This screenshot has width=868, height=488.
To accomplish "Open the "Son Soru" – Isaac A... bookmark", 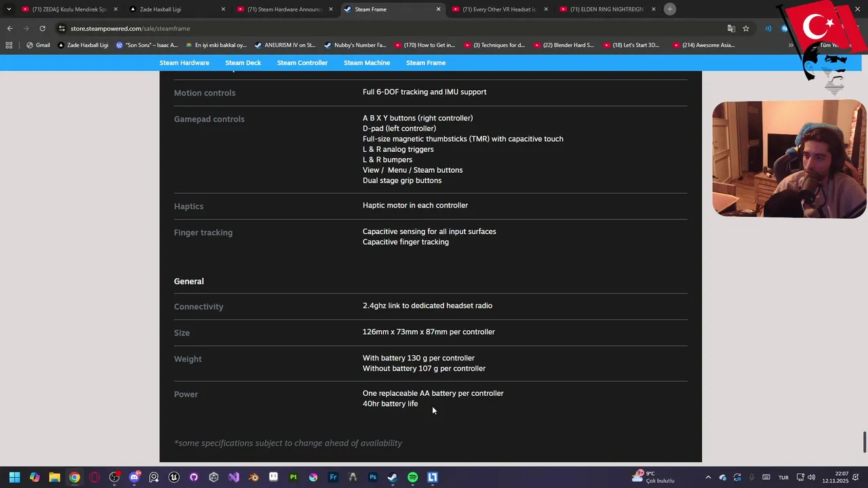I will (147, 45).
